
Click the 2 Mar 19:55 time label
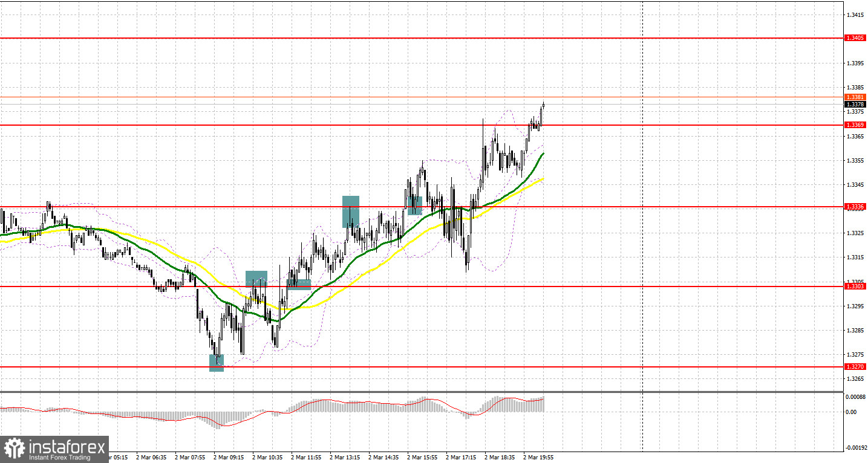538,458
